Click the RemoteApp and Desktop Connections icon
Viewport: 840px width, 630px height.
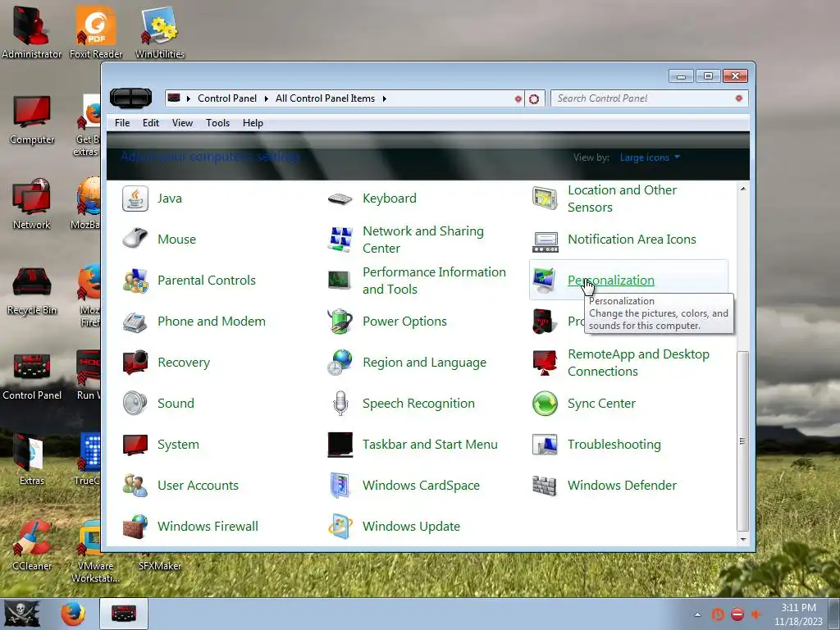[545, 362]
